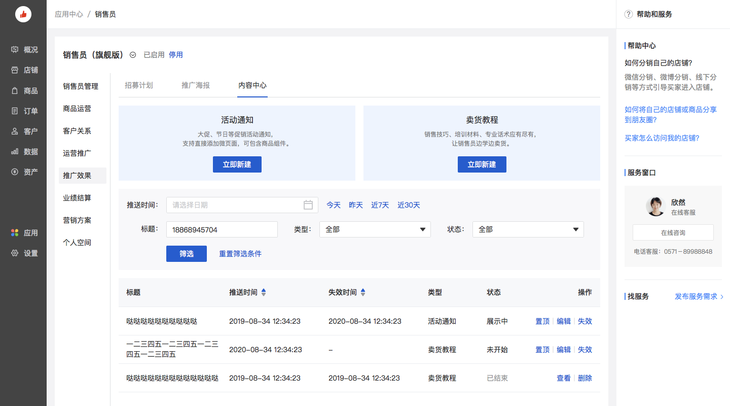
Task: Expand 发布服务需求 link arrow
Action: [x=722, y=297]
